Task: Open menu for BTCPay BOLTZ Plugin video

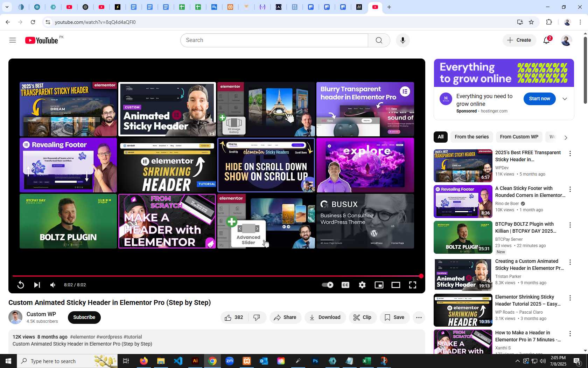Action: (x=570, y=225)
